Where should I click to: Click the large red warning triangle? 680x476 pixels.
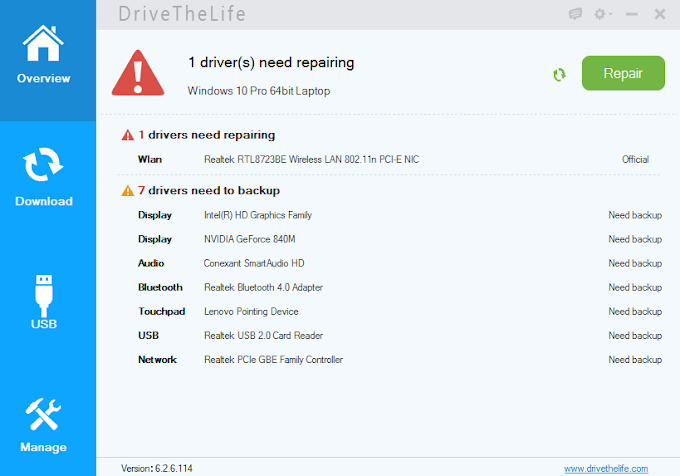(x=138, y=72)
